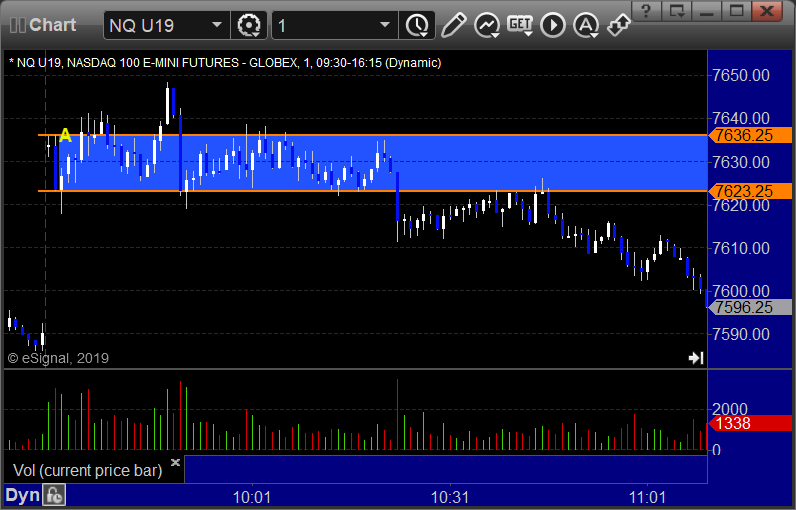The width and height of the screenshot is (796, 510).
Task: Click the red 1338 volume label
Action: pos(750,423)
